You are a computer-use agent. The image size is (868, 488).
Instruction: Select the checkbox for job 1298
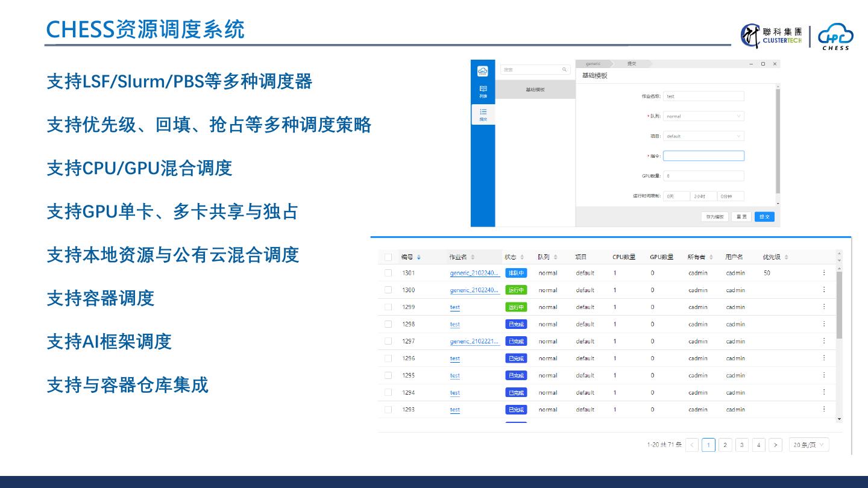point(388,324)
